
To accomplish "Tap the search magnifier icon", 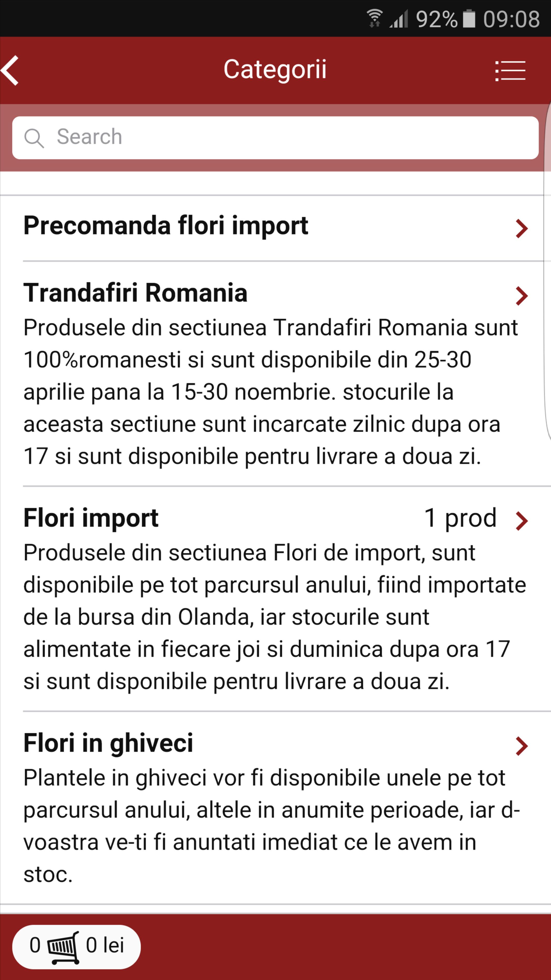I will (x=34, y=138).
